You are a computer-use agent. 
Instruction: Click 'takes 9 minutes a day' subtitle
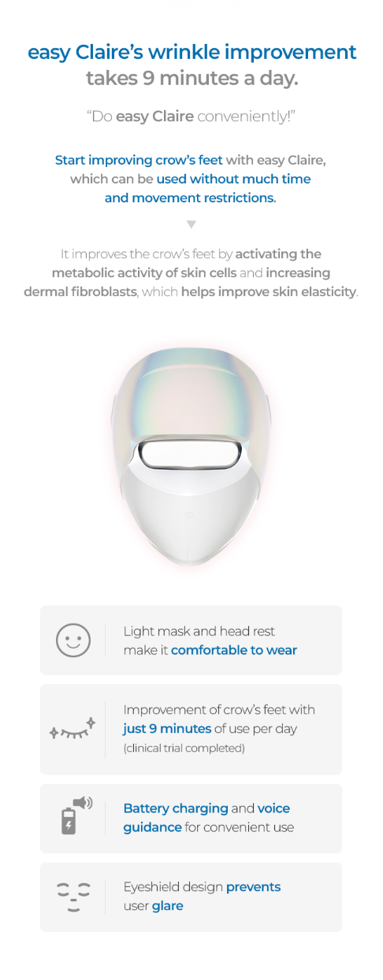(191, 79)
